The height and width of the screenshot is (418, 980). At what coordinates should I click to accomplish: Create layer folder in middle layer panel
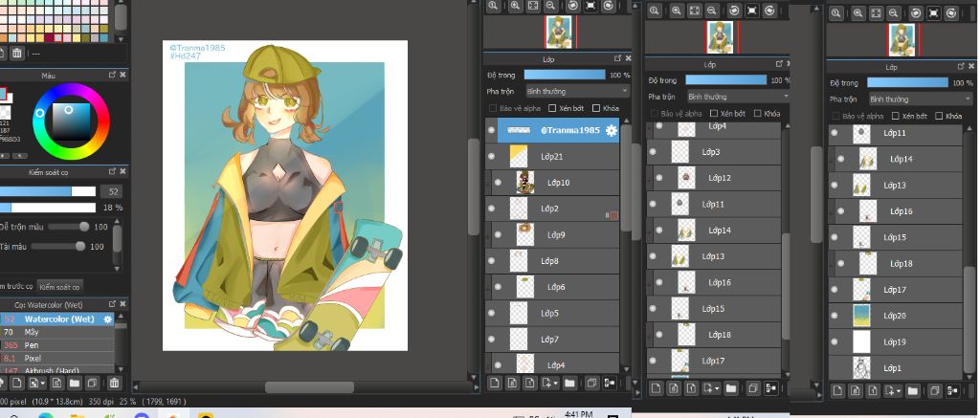click(730, 388)
